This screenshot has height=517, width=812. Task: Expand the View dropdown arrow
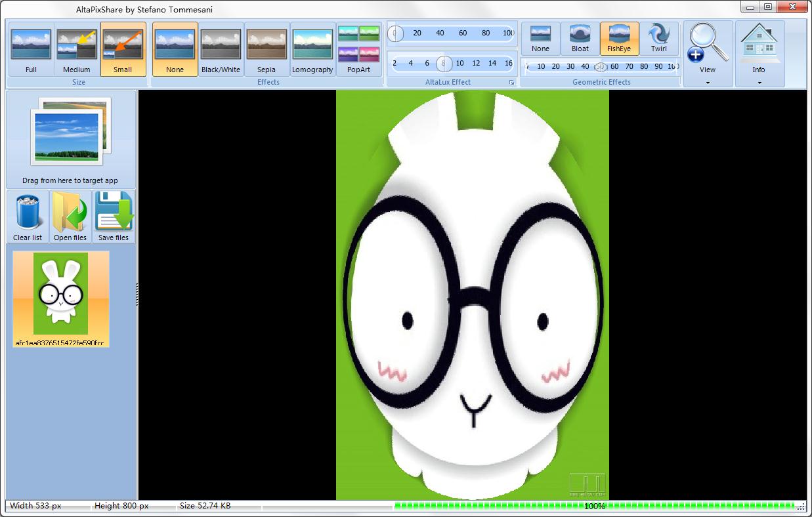point(708,83)
